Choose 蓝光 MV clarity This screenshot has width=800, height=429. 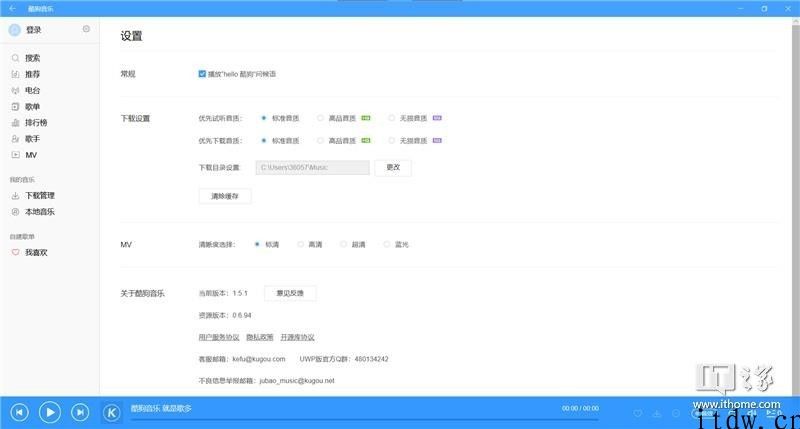(x=387, y=245)
